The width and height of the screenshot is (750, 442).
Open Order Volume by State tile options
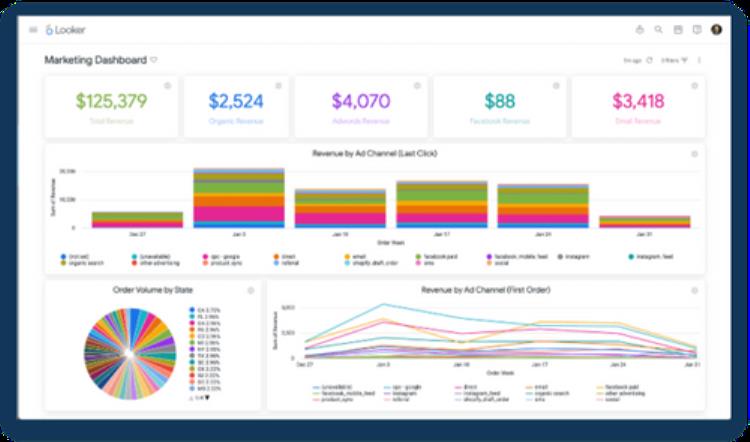[x=251, y=290]
